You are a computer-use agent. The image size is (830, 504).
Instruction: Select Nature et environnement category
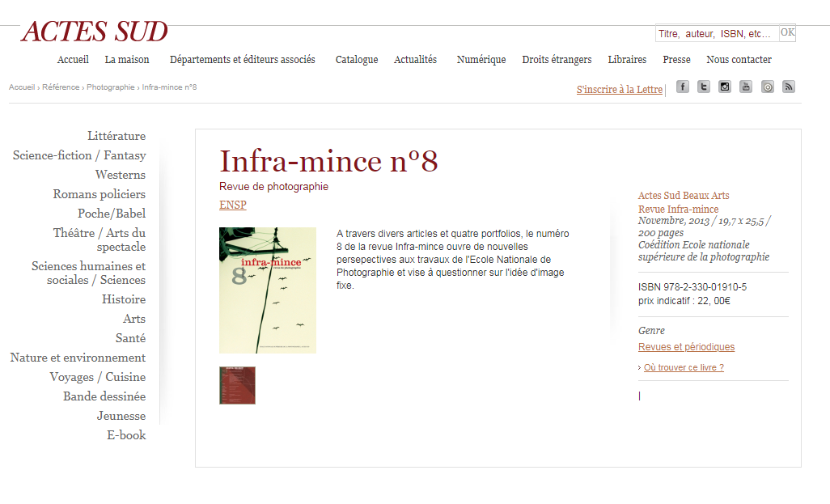coord(78,358)
